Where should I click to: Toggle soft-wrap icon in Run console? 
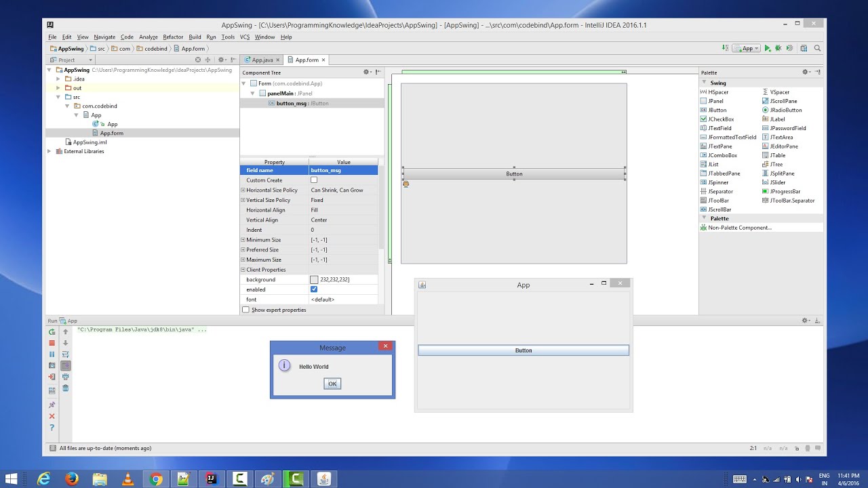[65, 354]
